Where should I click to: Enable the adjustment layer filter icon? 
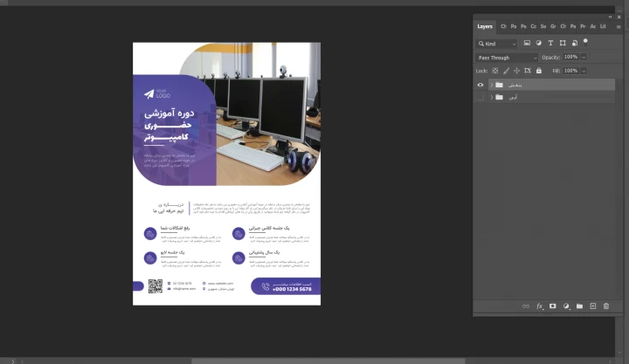(x=539, y=43)
